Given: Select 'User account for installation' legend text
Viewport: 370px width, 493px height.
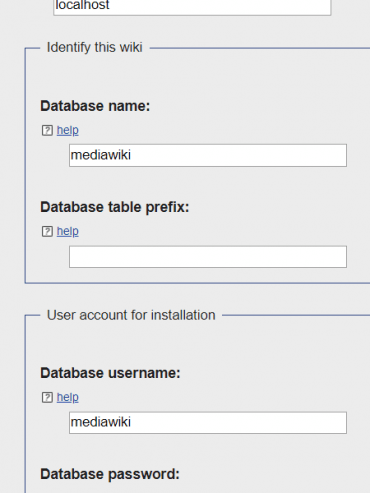Looking at the screenshot, I should point(131,315).
